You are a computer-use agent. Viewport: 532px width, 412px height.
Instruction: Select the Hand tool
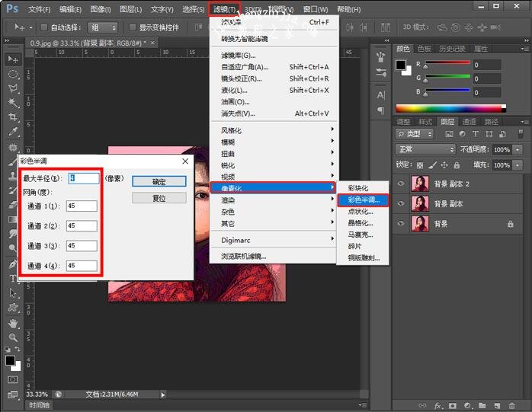tap(13, 322)
